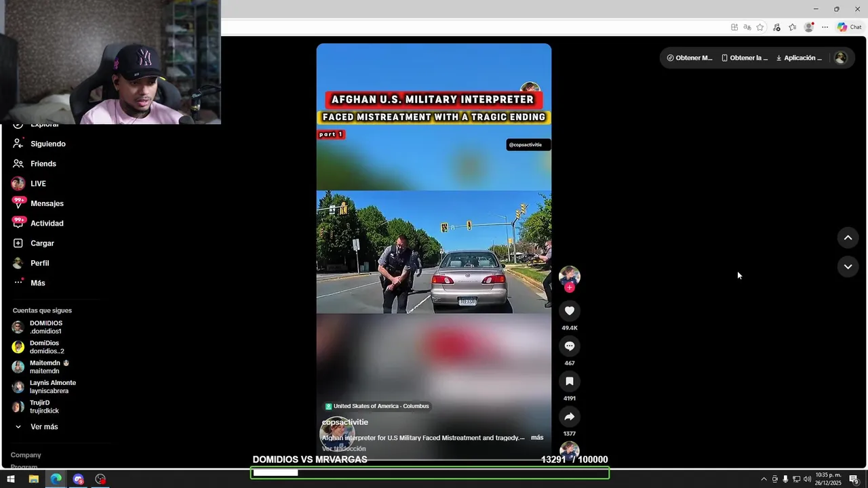
Task: Click the clock showing 10:35 p. m.
Action: click(x=828, y=479)
